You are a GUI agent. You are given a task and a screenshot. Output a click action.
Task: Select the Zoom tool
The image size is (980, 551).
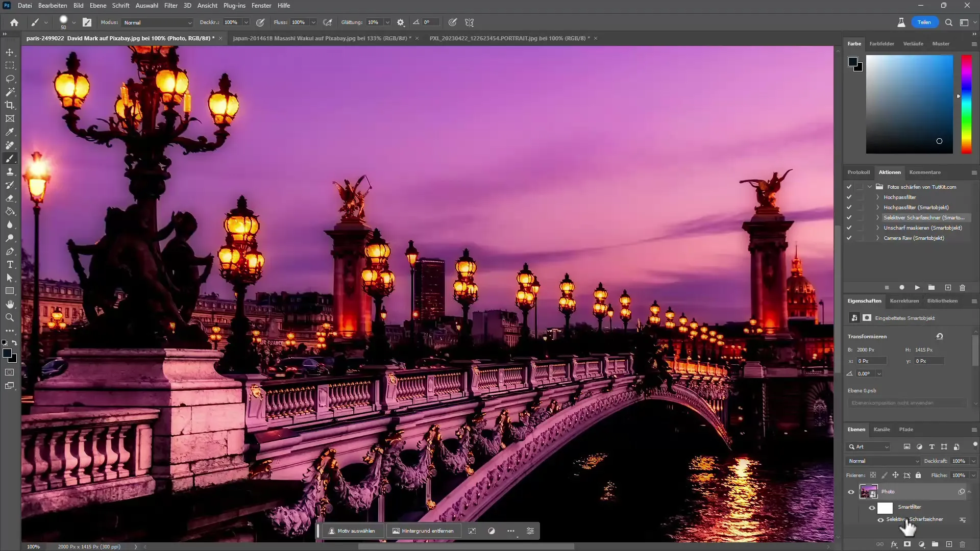pyautogui.click(x=10, y=317)
